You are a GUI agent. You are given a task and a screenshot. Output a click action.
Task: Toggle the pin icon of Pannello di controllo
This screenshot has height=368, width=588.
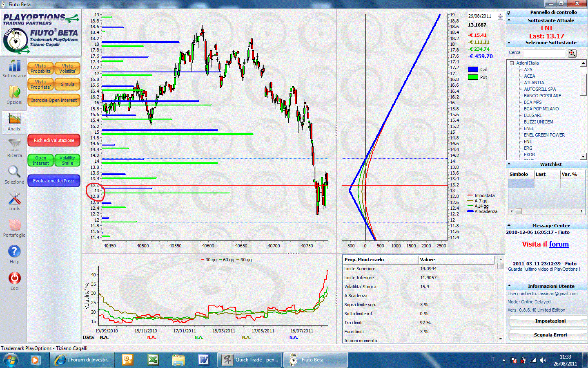[x=509, y=13]
